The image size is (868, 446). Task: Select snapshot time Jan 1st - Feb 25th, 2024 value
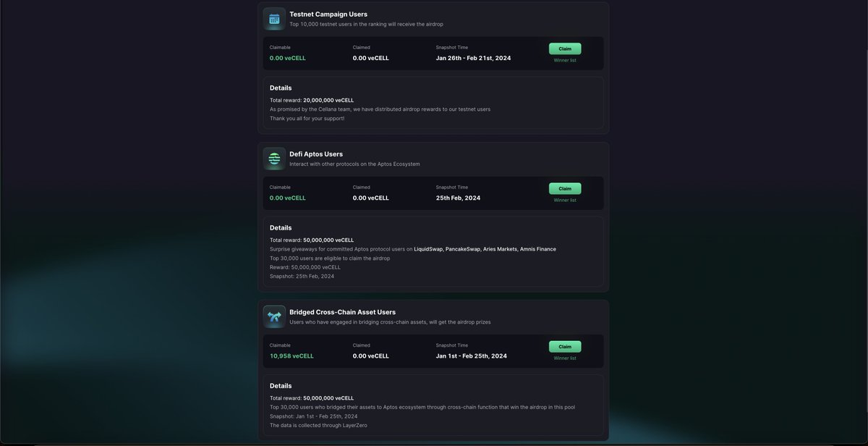tap(471, 355)
